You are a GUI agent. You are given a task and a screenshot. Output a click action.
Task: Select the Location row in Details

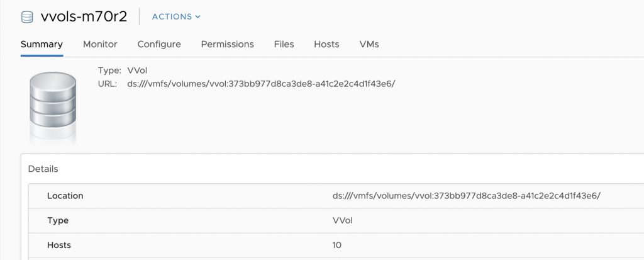coord(336,196)
